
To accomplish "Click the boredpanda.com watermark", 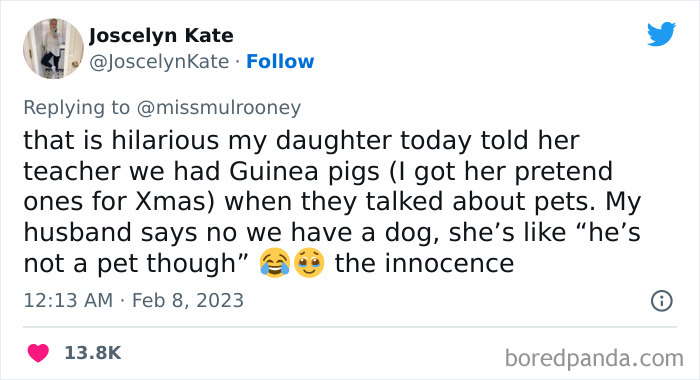I will (594, 358).
